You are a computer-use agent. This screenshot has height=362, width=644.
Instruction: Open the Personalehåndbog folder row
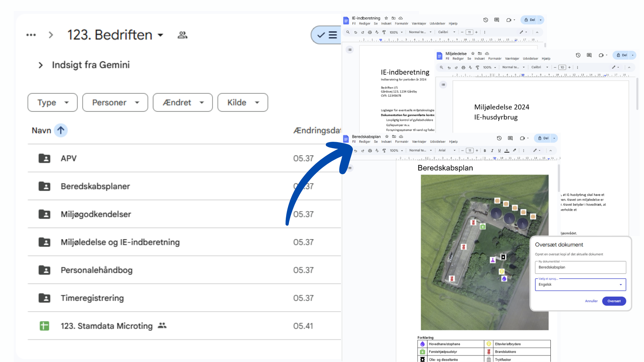tap(184, 270)
